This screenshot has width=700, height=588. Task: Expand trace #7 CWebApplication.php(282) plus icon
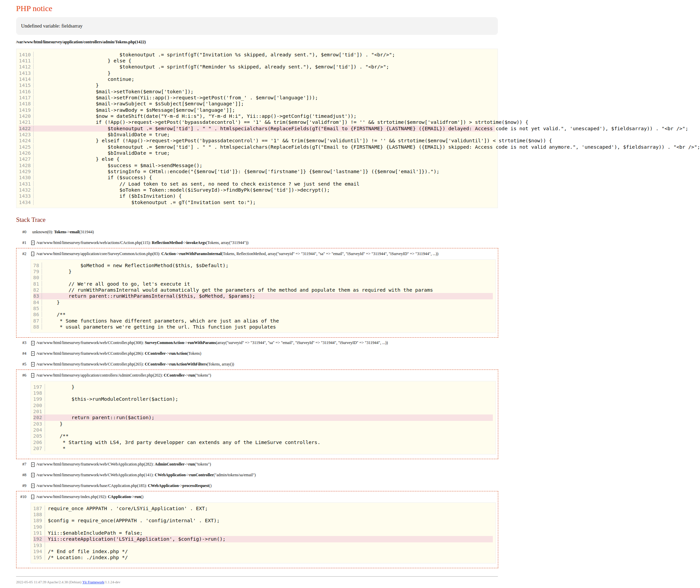(x=33, y=464)
